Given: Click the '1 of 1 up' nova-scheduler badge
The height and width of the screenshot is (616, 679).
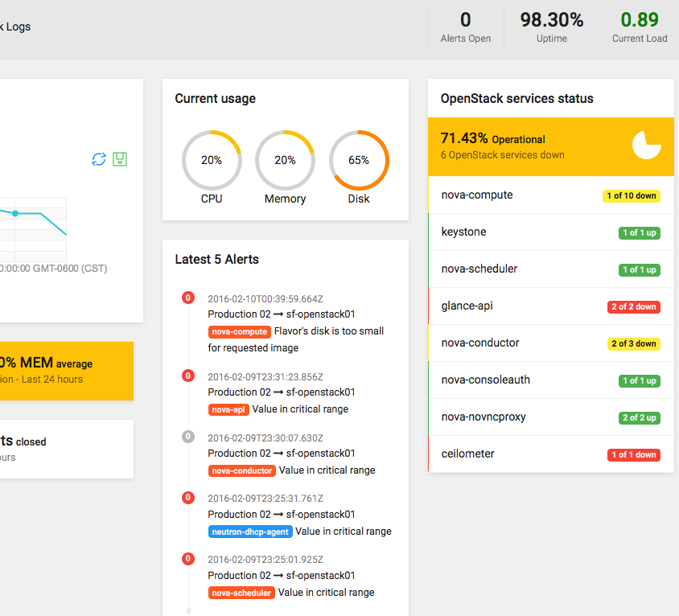Looking at the screenshot, I should [639, 270].
